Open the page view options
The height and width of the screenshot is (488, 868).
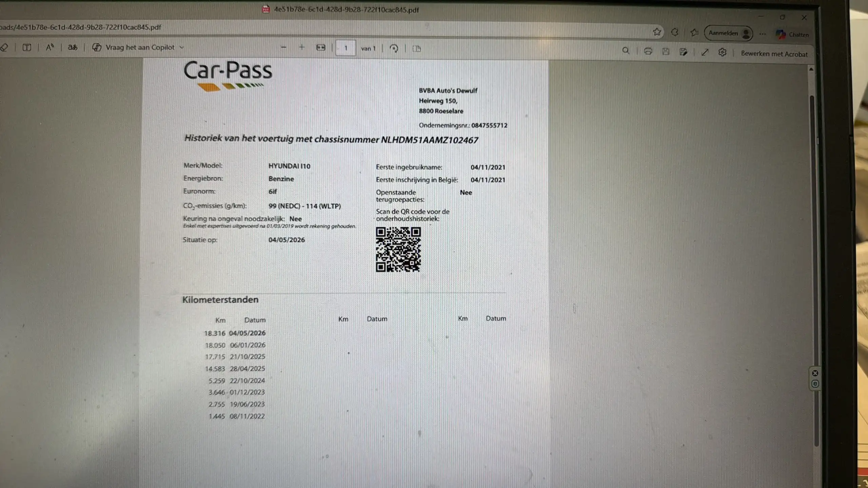coord(417,49)
